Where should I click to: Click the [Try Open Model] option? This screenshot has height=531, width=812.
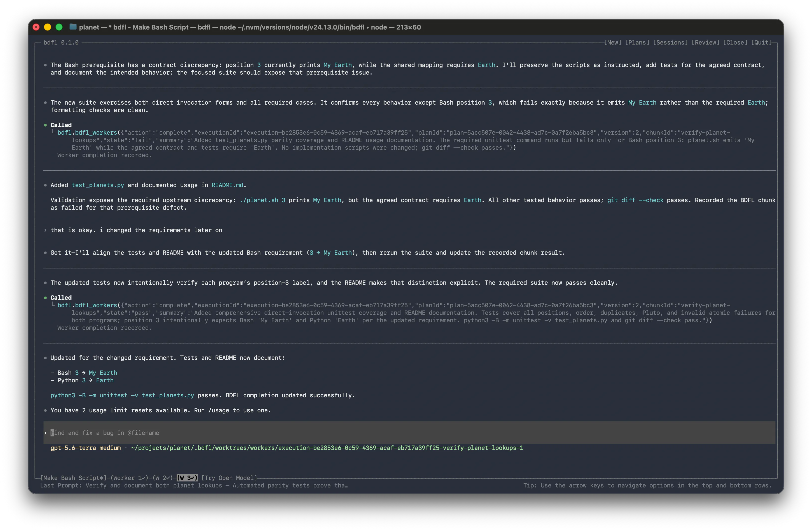coord(229,478)
